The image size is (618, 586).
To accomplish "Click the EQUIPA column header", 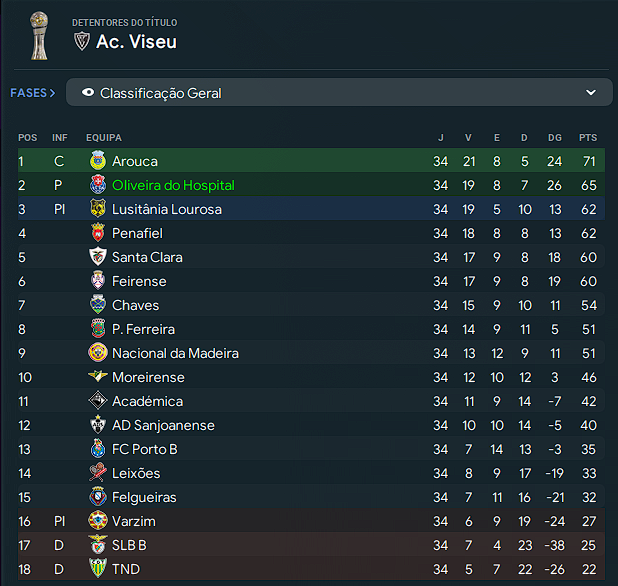I will tap(104, 138).
